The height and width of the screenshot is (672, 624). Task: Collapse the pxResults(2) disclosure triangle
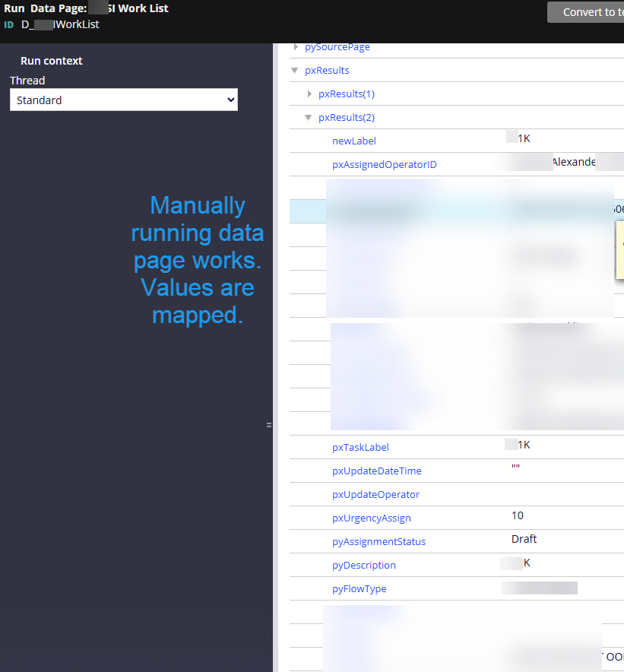309,118
